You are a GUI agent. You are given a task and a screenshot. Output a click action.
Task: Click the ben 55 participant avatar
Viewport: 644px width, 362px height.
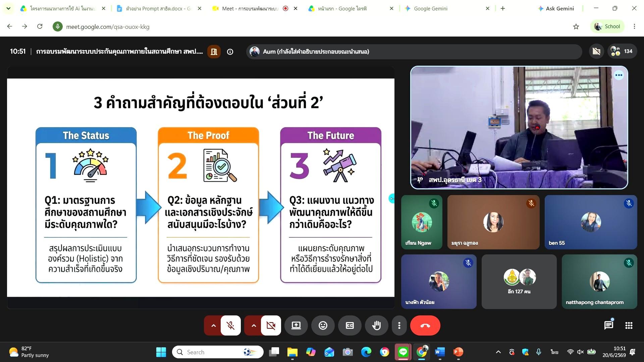[x=591, y=222]
